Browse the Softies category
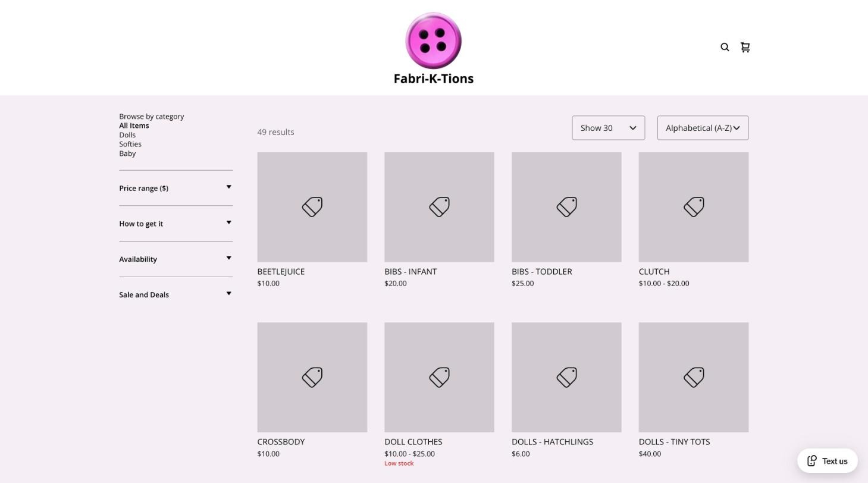 point(130,144)
